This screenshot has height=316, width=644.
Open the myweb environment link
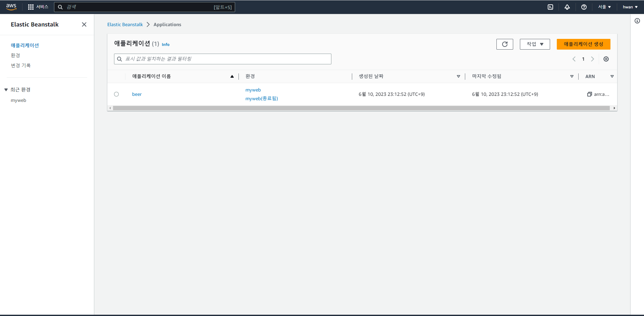point(253,90)
